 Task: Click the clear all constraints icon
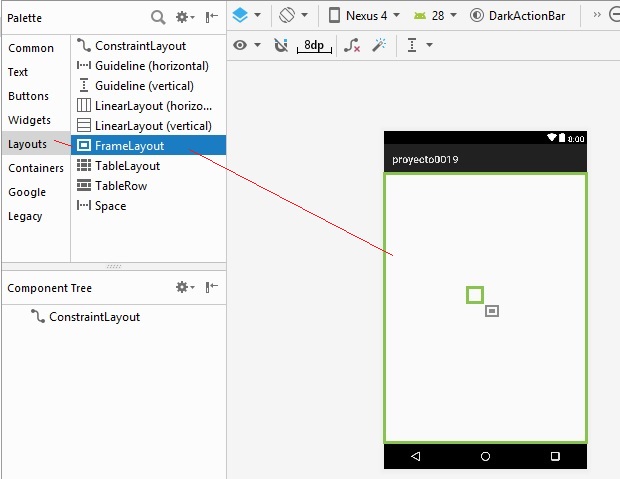tap(352, 46)
